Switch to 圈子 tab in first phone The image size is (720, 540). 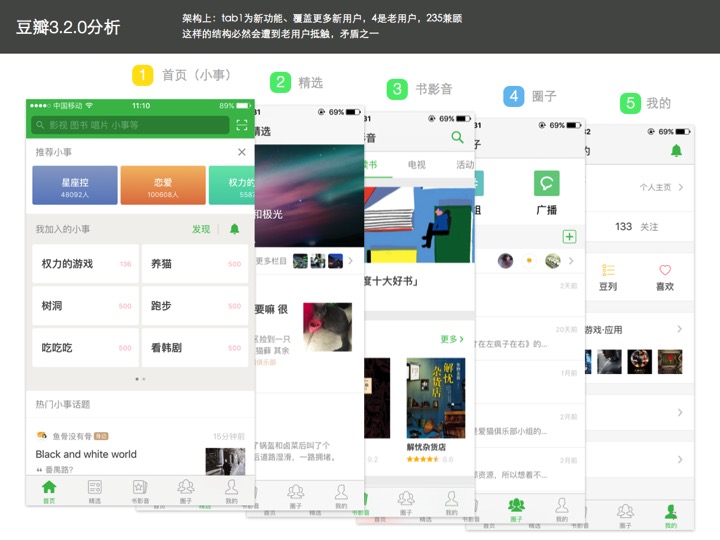coord(186,491)
